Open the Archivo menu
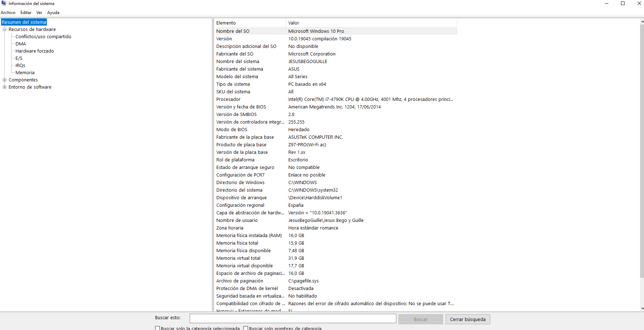Image resolution: width=644 pixels, height=330 pixels. [8, 13]
